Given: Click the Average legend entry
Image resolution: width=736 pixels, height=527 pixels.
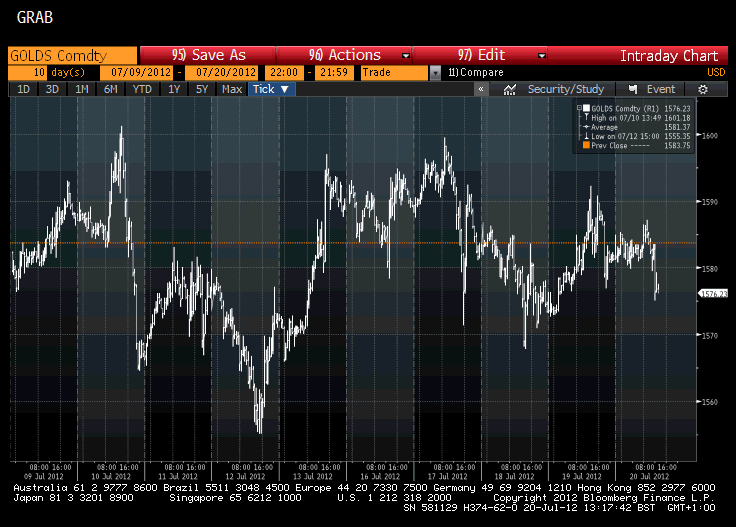Looking at the screenshot, I should pyautogui.click(x=636, y=127).
